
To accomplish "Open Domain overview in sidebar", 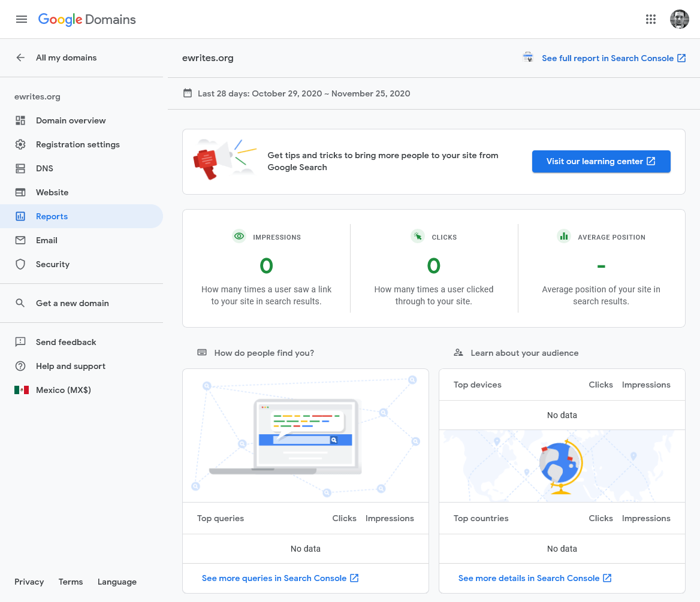I will pos(82,120).
